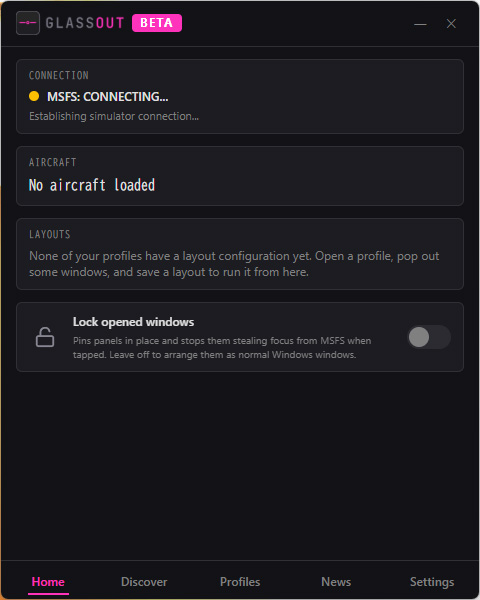The image size is (480, 600).
Task: Click the yellow connection status dot
Action: point(34,96)
